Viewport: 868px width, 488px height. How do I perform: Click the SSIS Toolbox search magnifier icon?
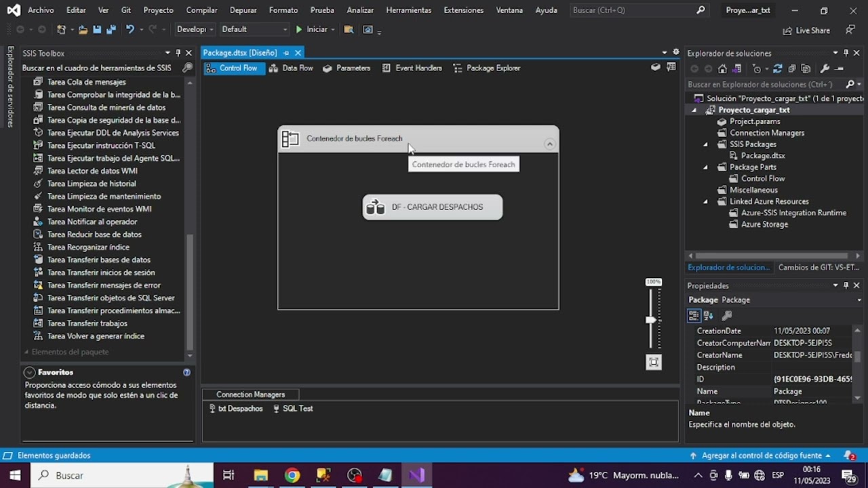[x=187, y=68]
